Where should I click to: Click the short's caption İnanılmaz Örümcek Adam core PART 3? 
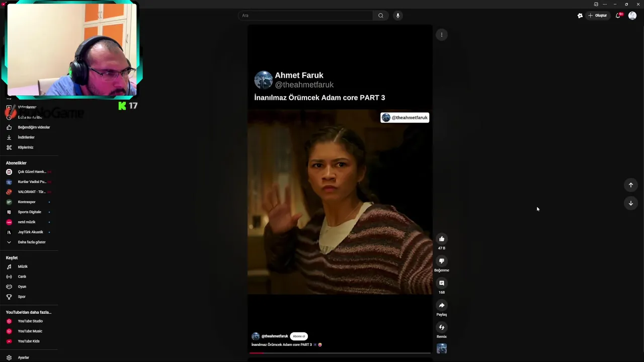[282, 345]
